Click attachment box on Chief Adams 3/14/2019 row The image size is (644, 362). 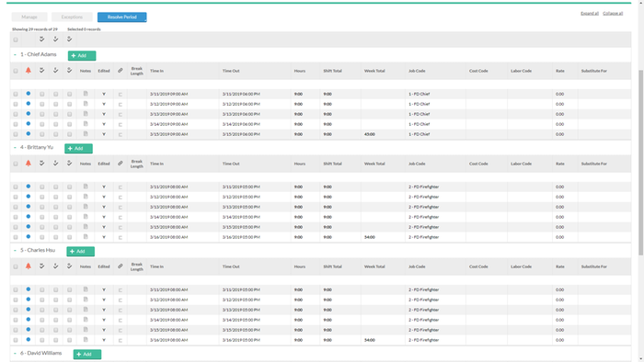121,124
